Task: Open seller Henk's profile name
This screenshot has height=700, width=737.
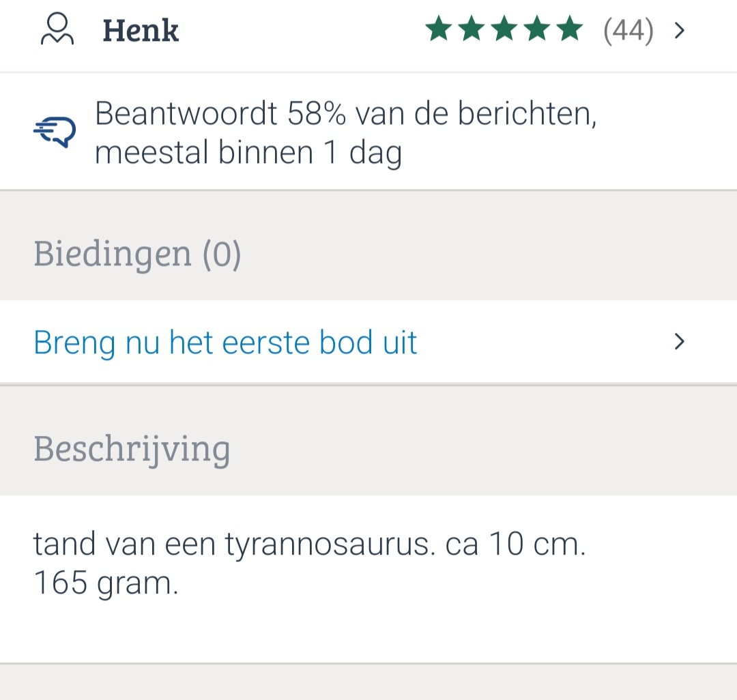Action: click(141, 31)
